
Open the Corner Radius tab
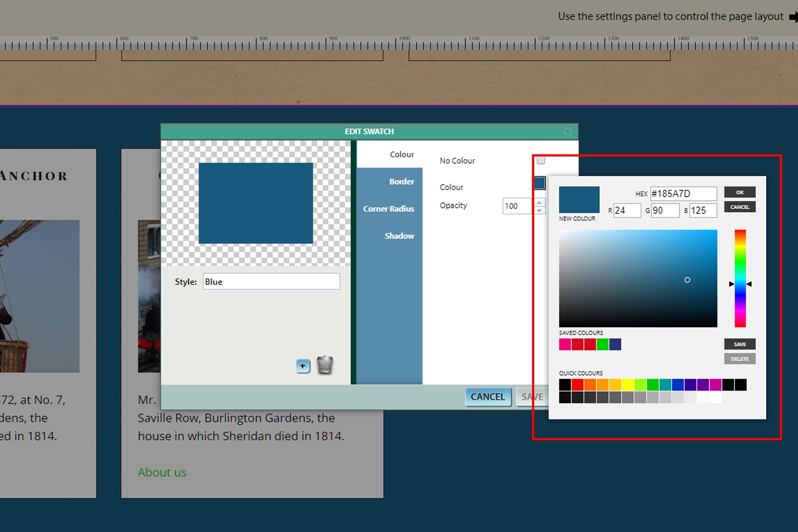tap(388, 208)
